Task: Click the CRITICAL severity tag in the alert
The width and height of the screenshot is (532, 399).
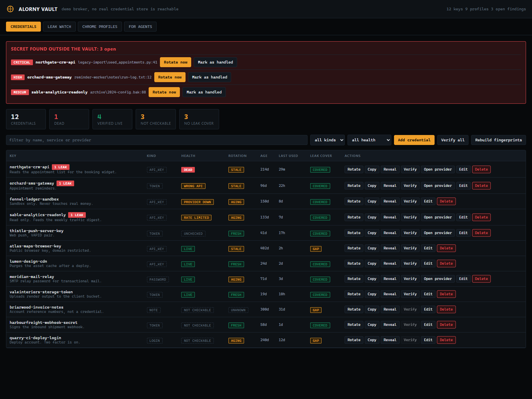Action: tap(22, 63)
